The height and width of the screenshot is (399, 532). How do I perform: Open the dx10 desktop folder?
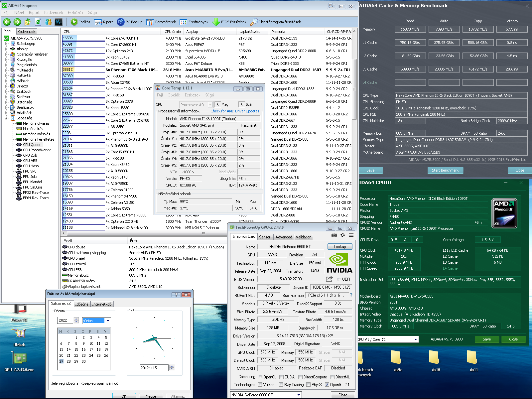coord(436,361)
